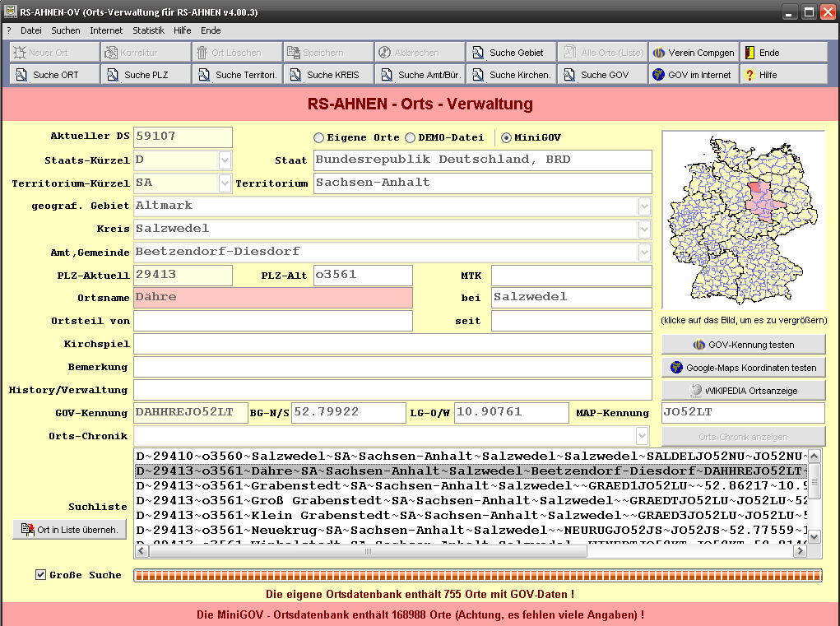Click the Neuer Ort toolbar icon
The width and height of the screenshot is (840, 626).
pos(20,53)
